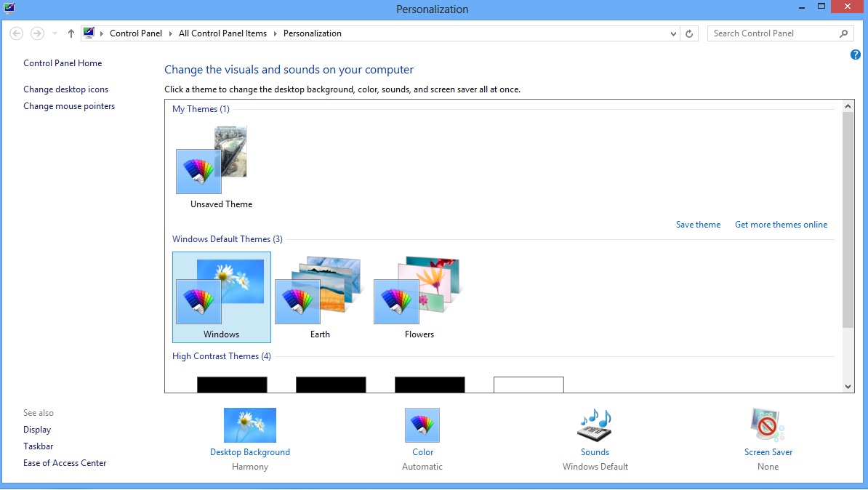Viewport: 868px width, 490px height.
Task: Click the Refresh icon in address bar
Action: coord(689,33)
